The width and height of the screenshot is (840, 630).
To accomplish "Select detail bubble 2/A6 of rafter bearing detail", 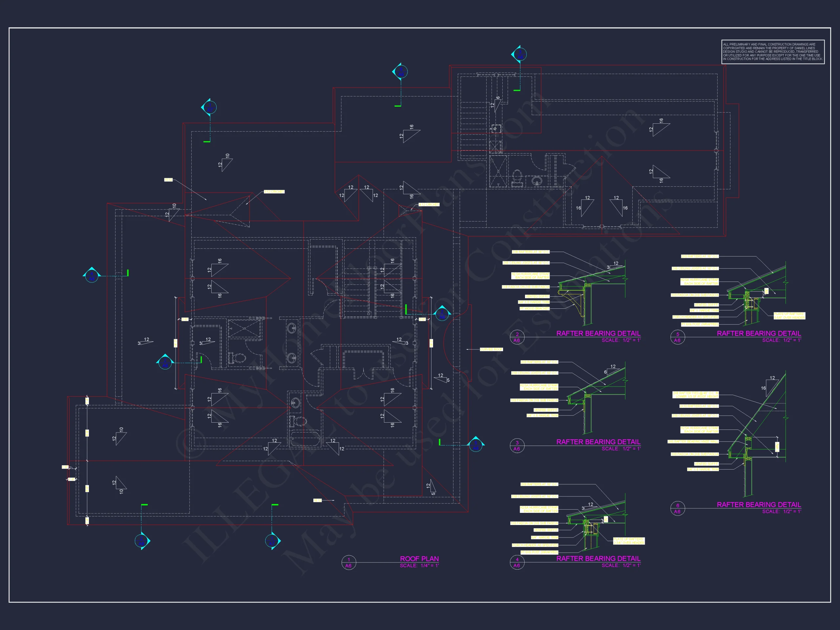I will (x=517, y=337).
